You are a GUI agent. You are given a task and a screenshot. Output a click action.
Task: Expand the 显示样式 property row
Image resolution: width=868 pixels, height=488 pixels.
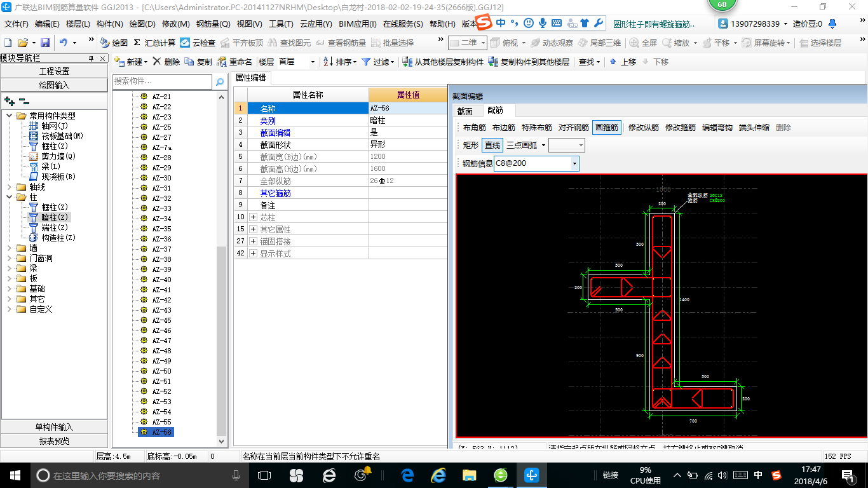click(253, 254)
